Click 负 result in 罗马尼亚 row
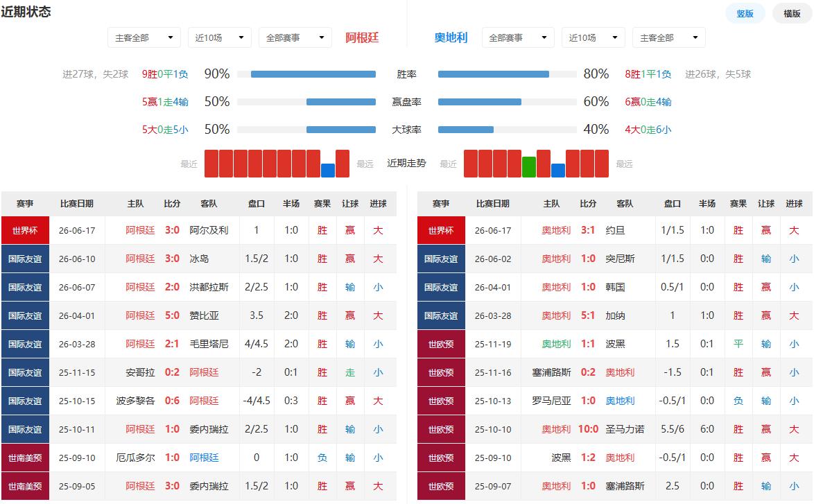The width and height of the screenshot is (814, 504). pyautogui.click(x=738, y=401)
